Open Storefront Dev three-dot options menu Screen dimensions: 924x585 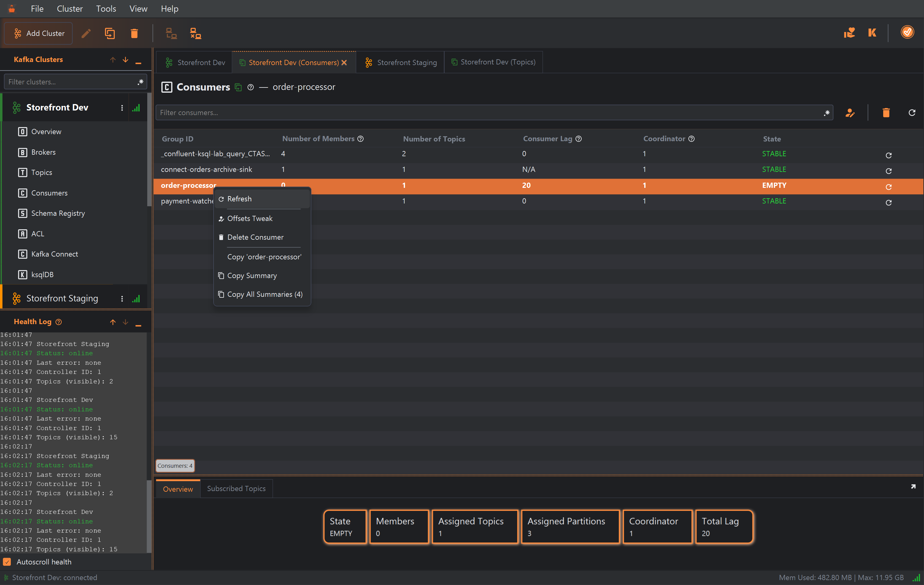tap(122, 108)
